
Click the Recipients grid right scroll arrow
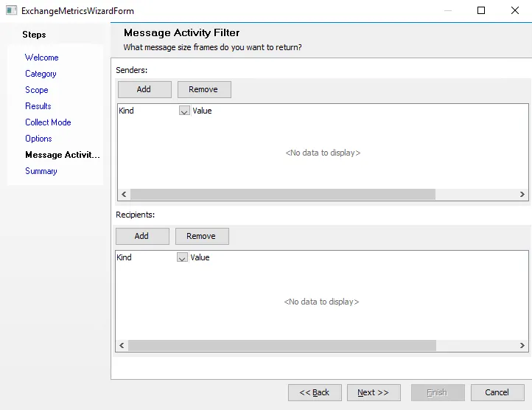coord(522,345)
